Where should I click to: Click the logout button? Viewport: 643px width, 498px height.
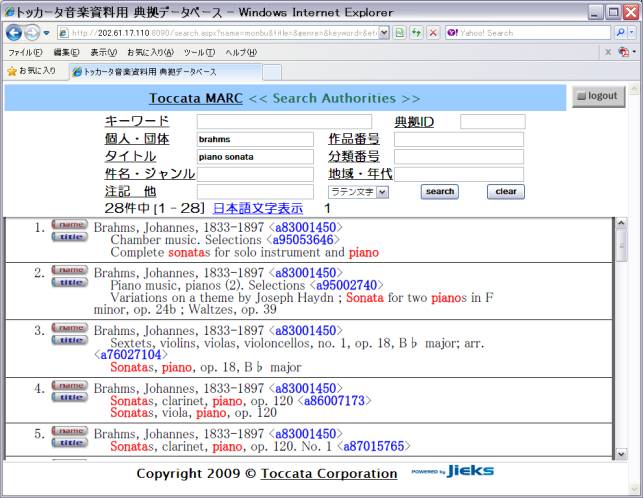coord(599,96)
